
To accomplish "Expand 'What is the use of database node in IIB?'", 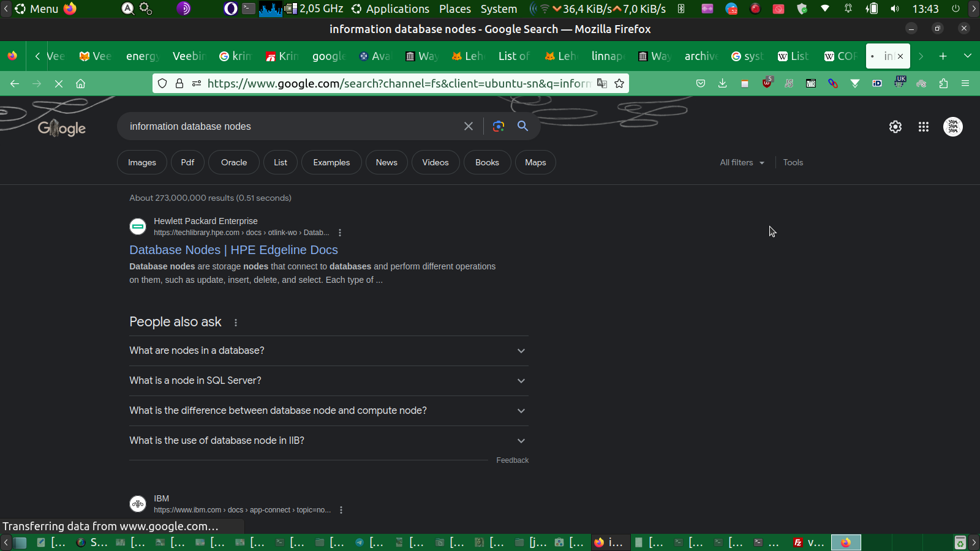I will (x=329, y=441).
